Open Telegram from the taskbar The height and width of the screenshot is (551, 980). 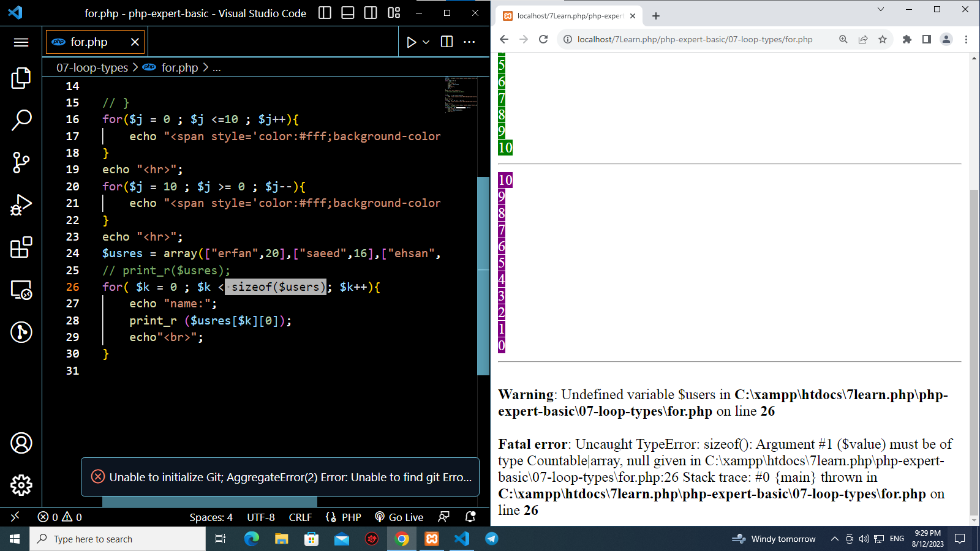click(491, 539)
